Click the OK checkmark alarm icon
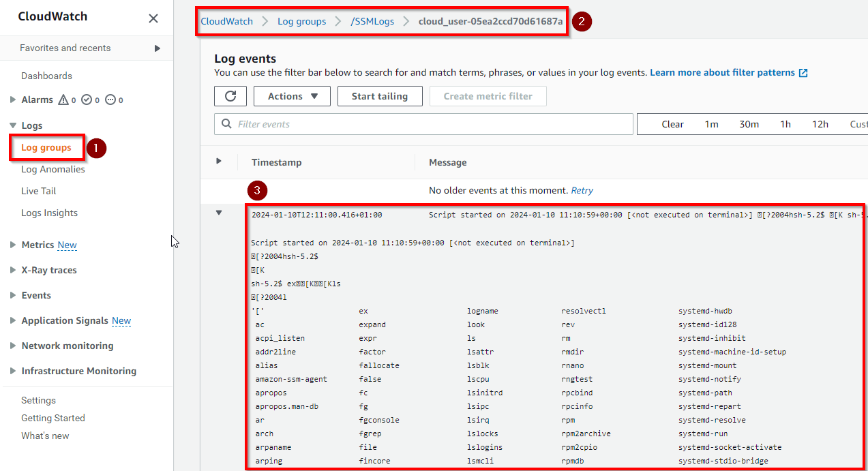 (87, 100)
